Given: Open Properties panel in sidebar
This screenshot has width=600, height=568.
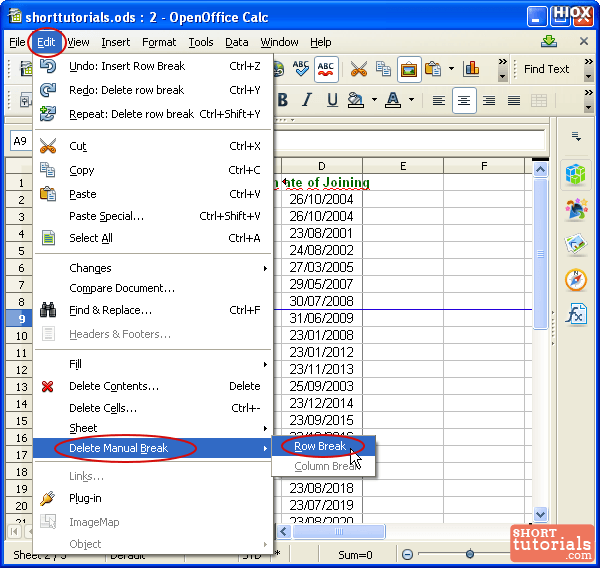Looking at the screenshot, I should point(576,175).
